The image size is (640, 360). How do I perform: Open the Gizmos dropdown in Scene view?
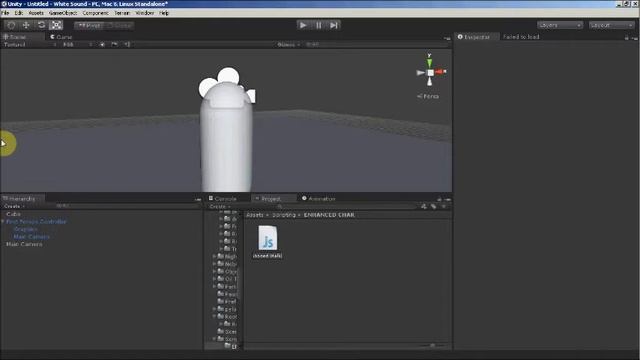click(289, 44)
